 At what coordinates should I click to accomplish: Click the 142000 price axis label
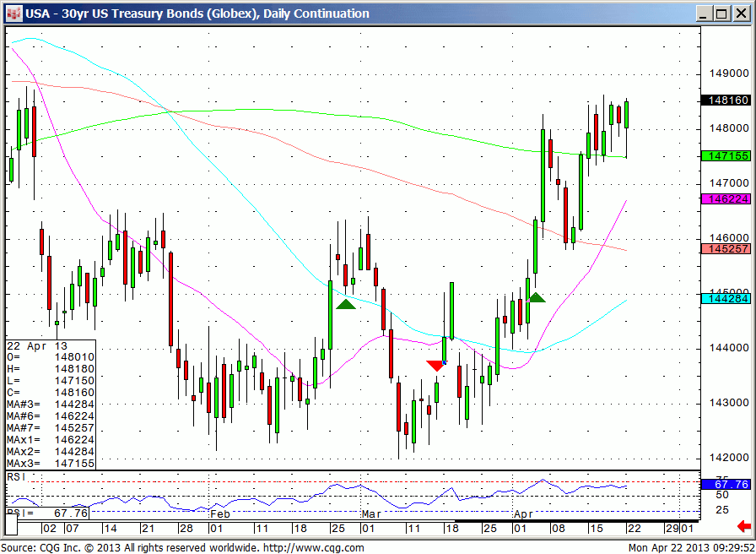click(x=729, y=458)
